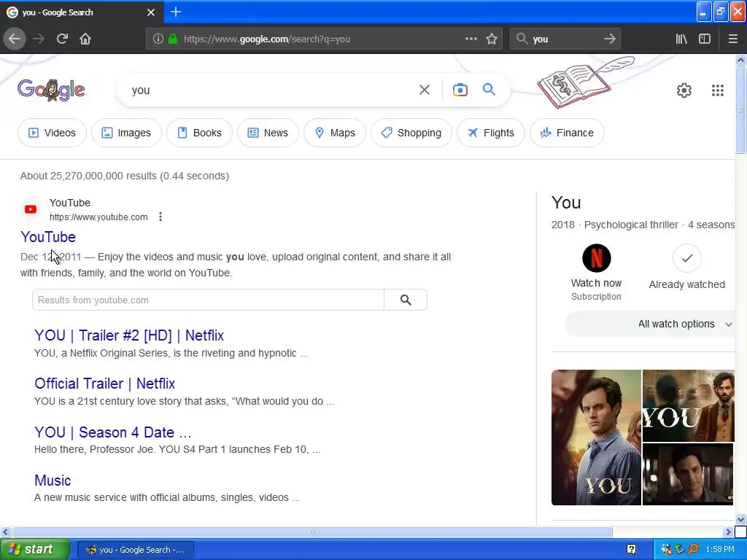Image resolution: width=747 pixels, height=560 pixels.
Task: Click the Google doodle logo
Action: [51, 90]
